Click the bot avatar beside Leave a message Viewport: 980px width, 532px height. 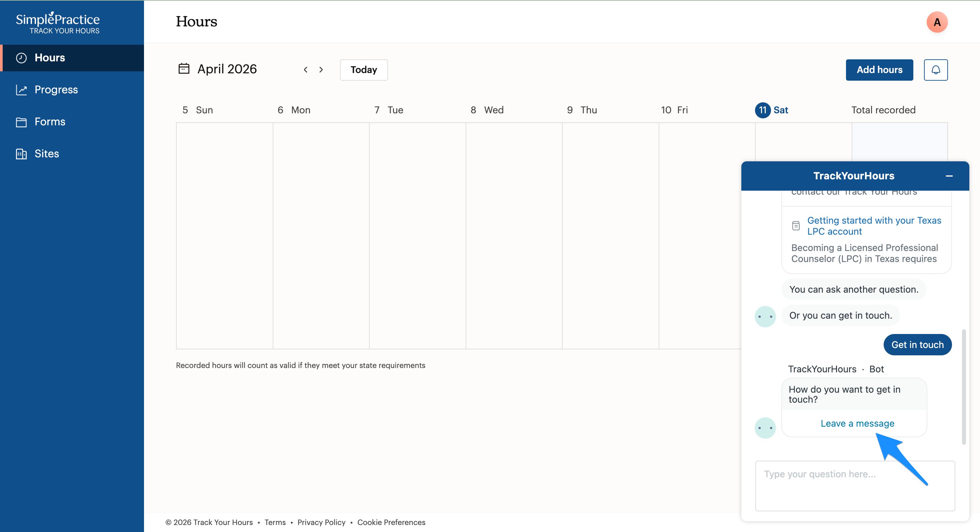point(765,428)
